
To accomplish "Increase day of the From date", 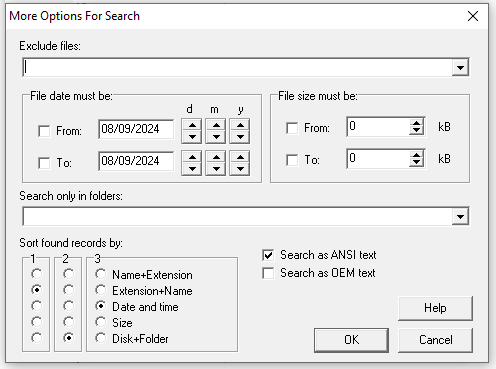I will pos(192,125).
